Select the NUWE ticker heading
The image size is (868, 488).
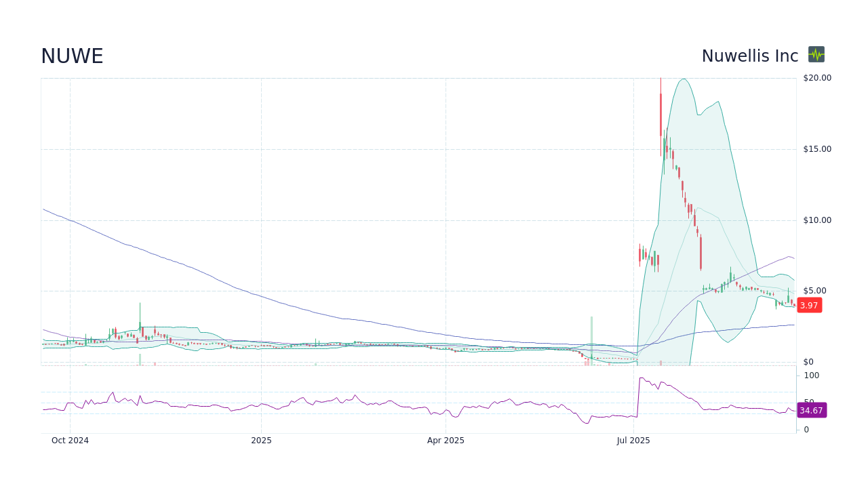tap(71, 56)
